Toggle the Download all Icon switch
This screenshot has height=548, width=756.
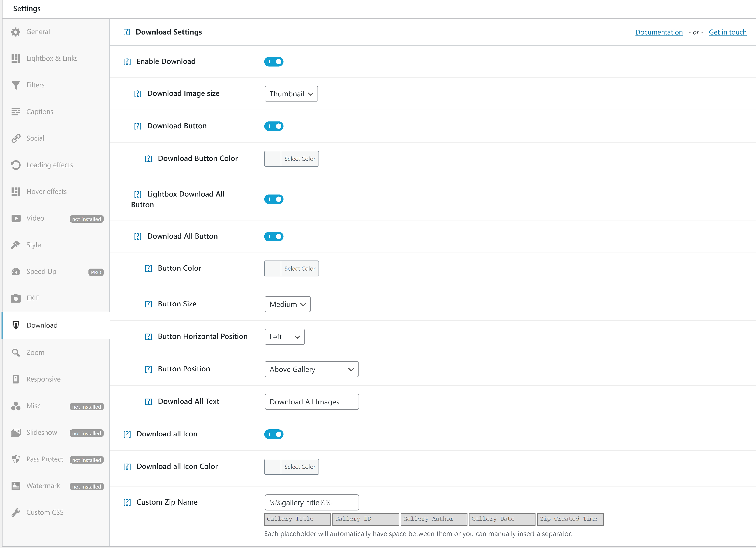pyautogui.click(x=274, y=434)
